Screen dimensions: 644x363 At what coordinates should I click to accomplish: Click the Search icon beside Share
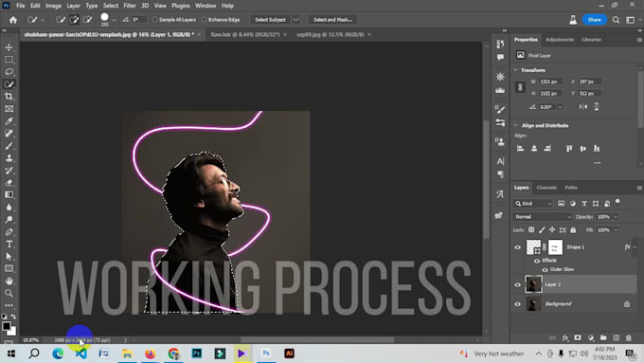[x=616, y=20]
